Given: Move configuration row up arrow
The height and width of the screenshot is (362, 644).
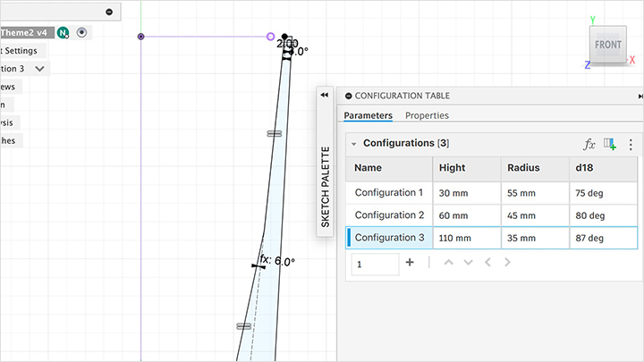Looking at the screenshot, I should point(448,262).
